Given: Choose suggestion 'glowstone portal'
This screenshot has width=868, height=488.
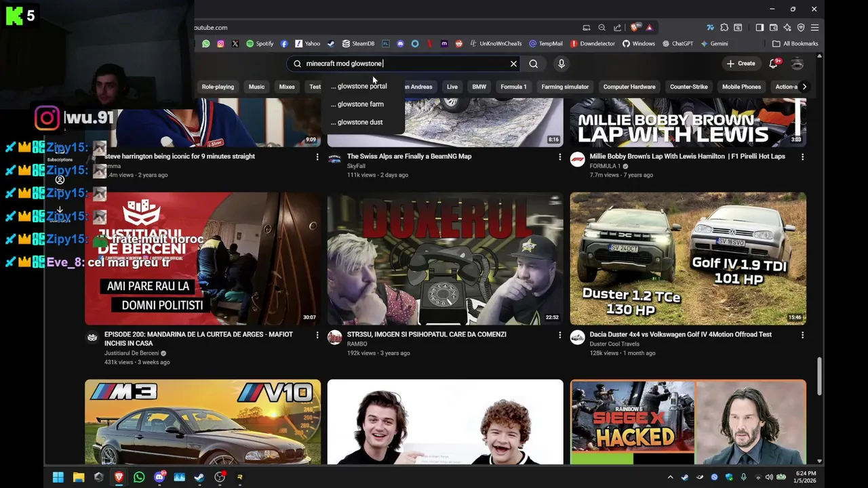Looking at the screenshot, I should click(359, 86).
